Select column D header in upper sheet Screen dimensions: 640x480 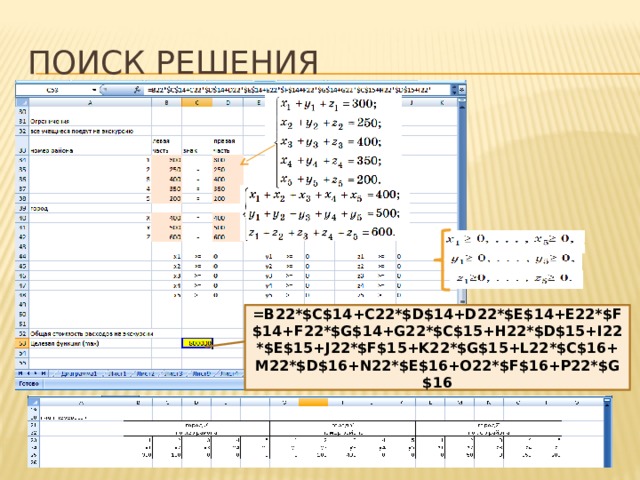[x=228, y=103]
